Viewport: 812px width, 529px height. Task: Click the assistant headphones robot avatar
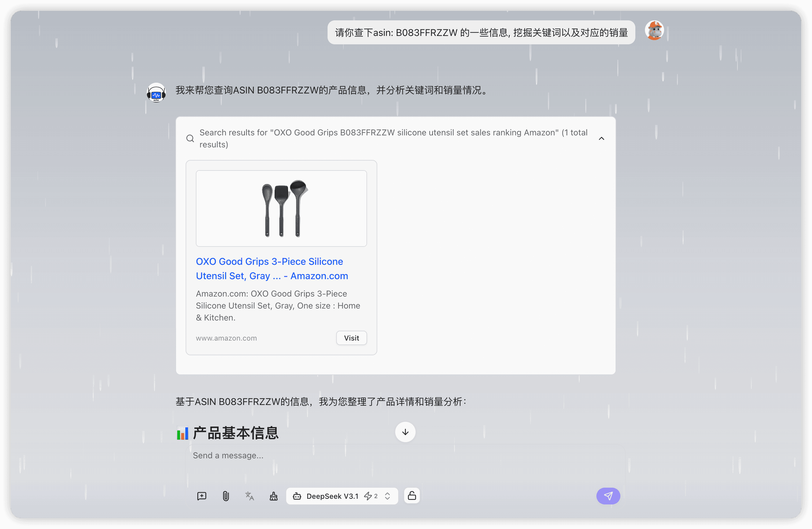tap(156, 93)
